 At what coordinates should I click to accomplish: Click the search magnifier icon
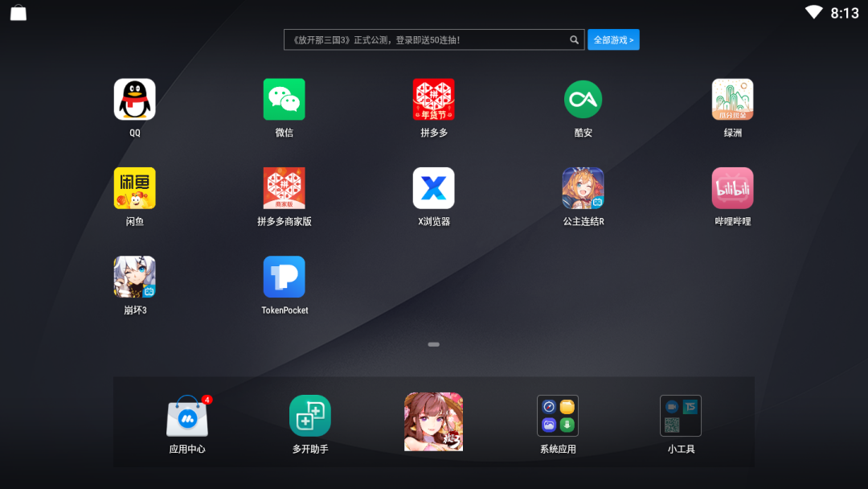(574, 40)
